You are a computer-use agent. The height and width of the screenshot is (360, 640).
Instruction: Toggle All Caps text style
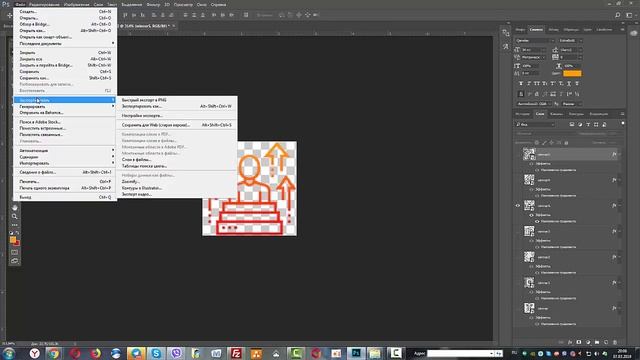(x=537, y=84)
